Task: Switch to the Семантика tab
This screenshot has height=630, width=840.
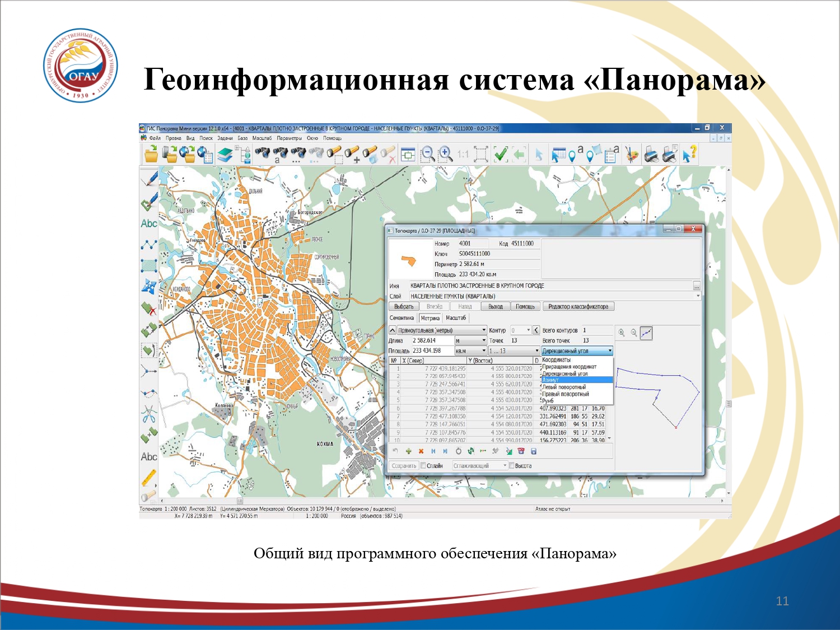Action: (402, 318)
